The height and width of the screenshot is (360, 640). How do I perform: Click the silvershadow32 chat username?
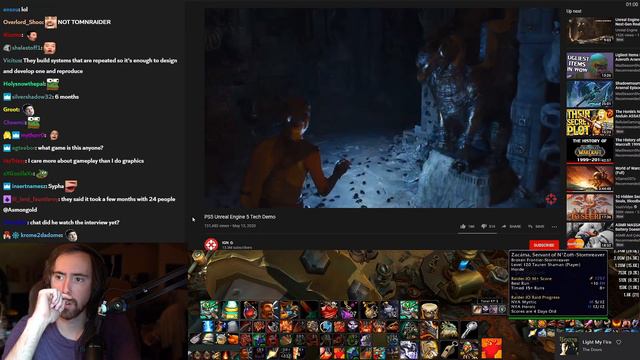pos(32,97)
